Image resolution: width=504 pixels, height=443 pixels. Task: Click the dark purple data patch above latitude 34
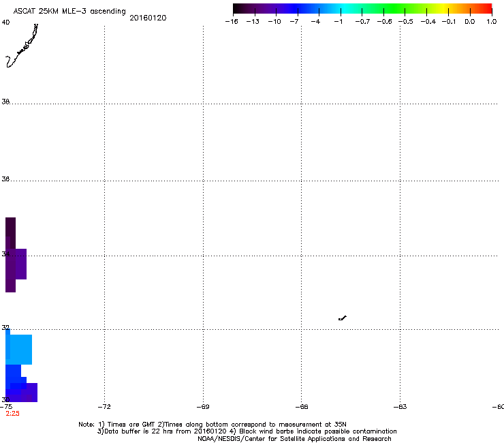coord(11,233)
